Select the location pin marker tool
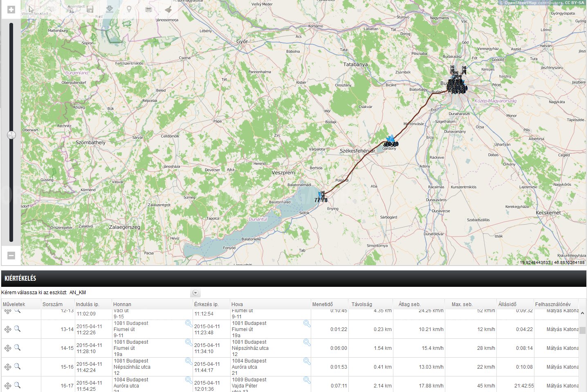This screenshot has height=392, width=588. point(129,9)
